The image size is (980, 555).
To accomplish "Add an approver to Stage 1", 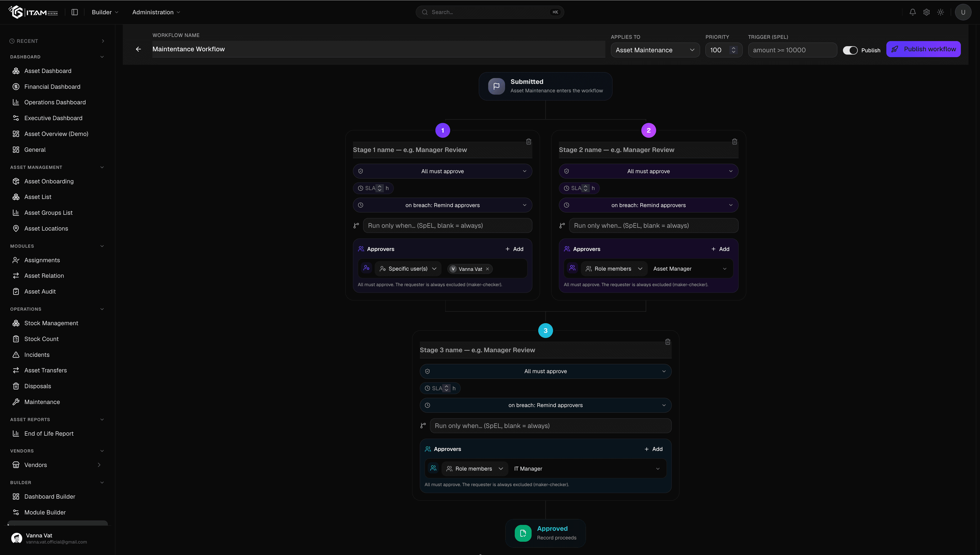I will pyautogui.click(x=514, y=249).
